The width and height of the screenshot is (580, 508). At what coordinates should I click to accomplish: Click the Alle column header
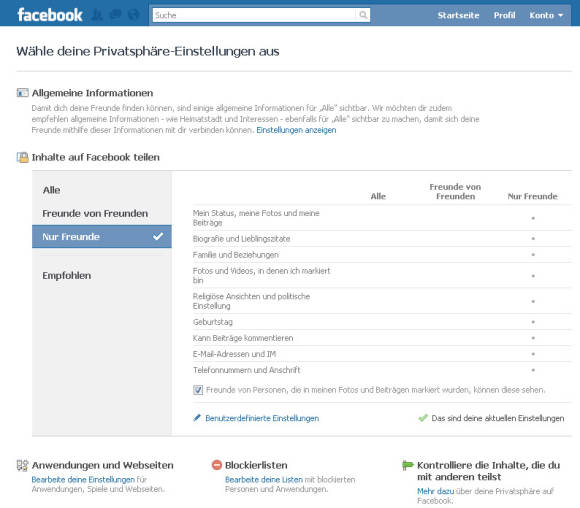tap(378, 196)
